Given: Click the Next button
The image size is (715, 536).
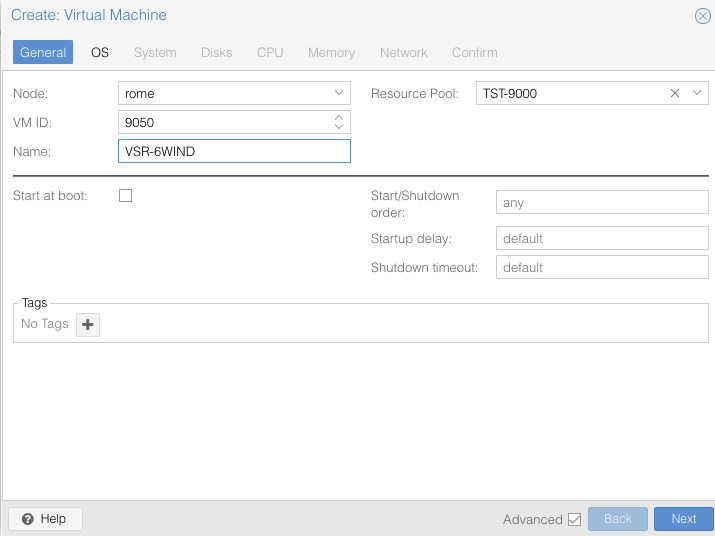Looking at the screenshot, I should click(684, 519).
